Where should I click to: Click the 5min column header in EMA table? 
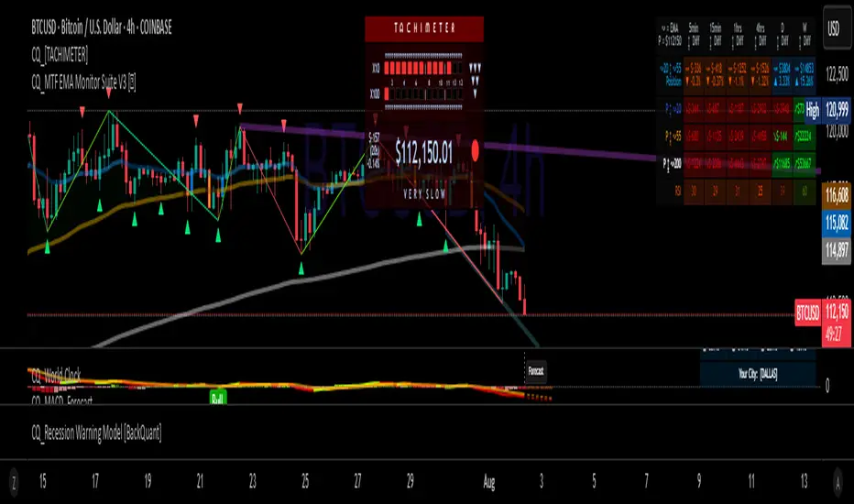[x=694, y=35]
